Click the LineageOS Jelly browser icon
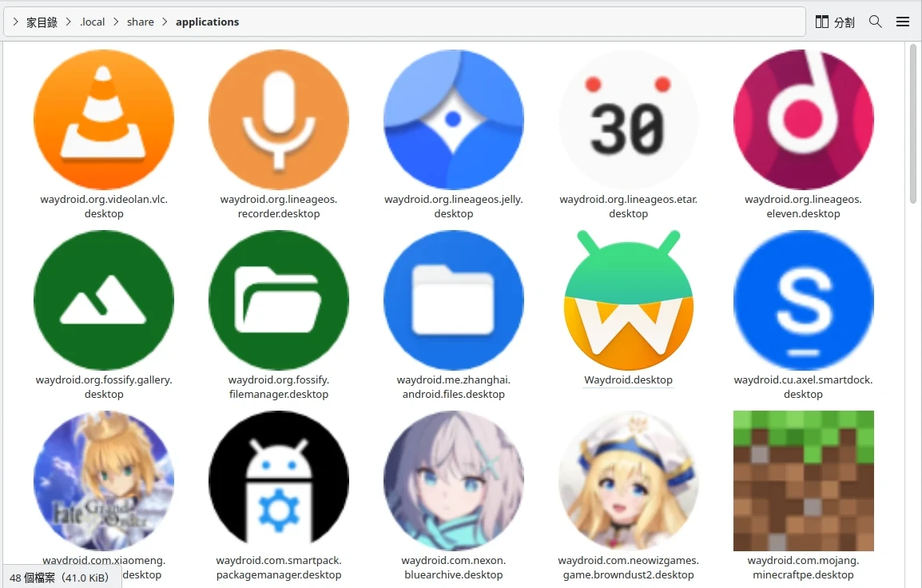This screenshot has width=922, height=588. click(x=454, y=119)
